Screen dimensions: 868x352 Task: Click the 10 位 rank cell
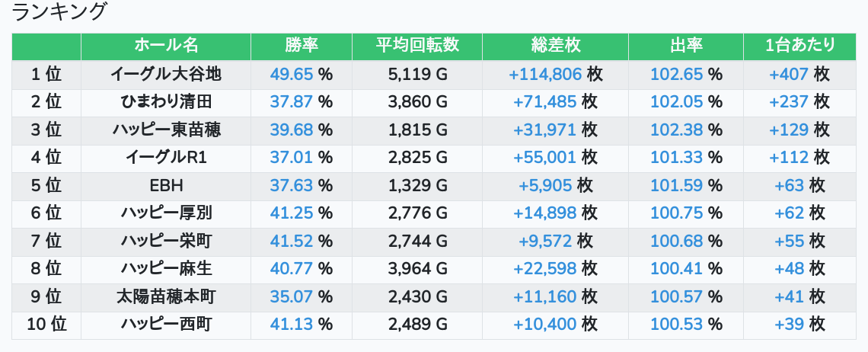[46, 325]
